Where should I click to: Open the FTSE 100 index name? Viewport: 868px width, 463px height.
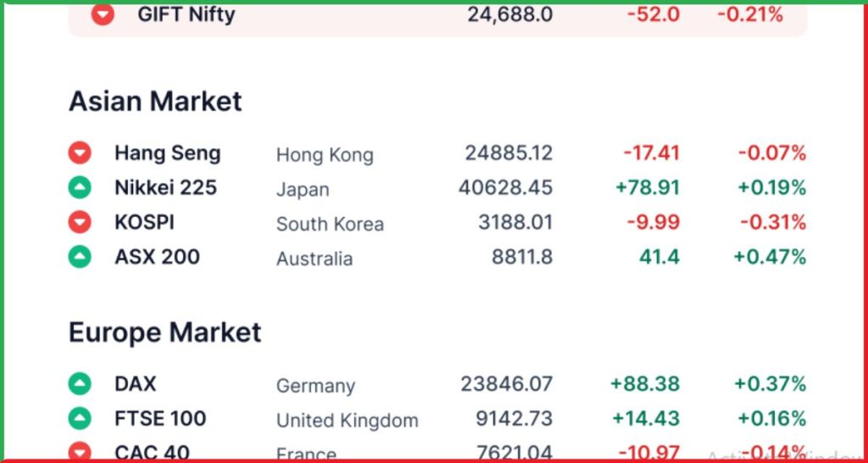pyautogui.click(x=160, y=419)
